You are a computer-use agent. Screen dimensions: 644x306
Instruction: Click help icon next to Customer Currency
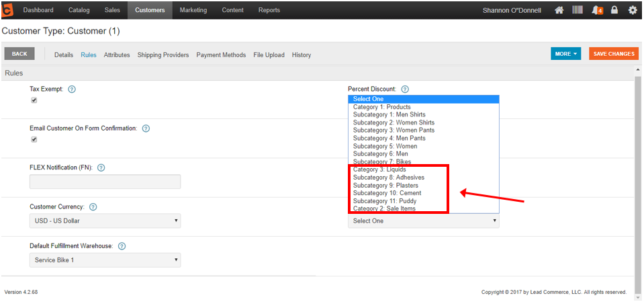[93, 207]
